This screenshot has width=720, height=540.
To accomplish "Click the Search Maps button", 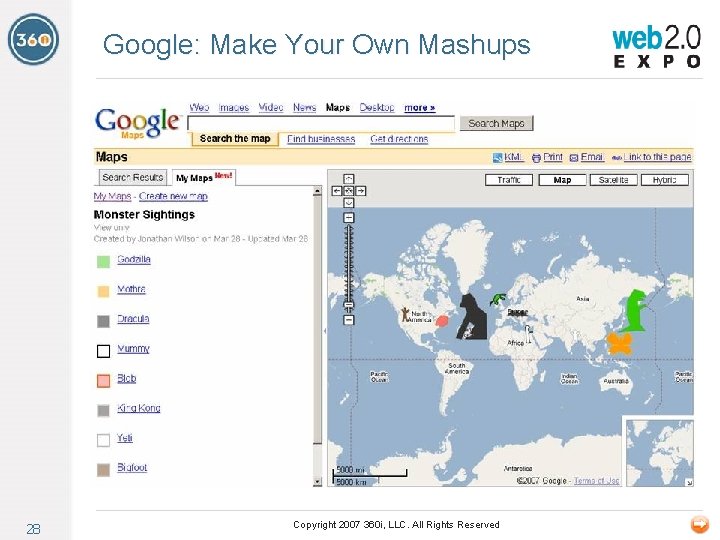I will pos(496,124).
